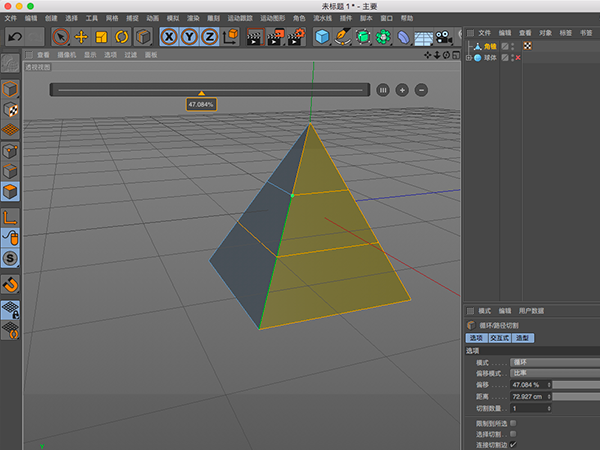Select Model mode cube icon
The height and width of the screenshot is (450, 600).
pos(10,89)
